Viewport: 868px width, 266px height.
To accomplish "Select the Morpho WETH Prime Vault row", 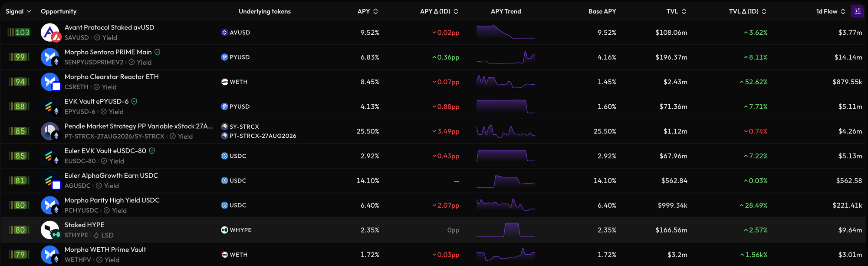I will [x=434, y=255].
